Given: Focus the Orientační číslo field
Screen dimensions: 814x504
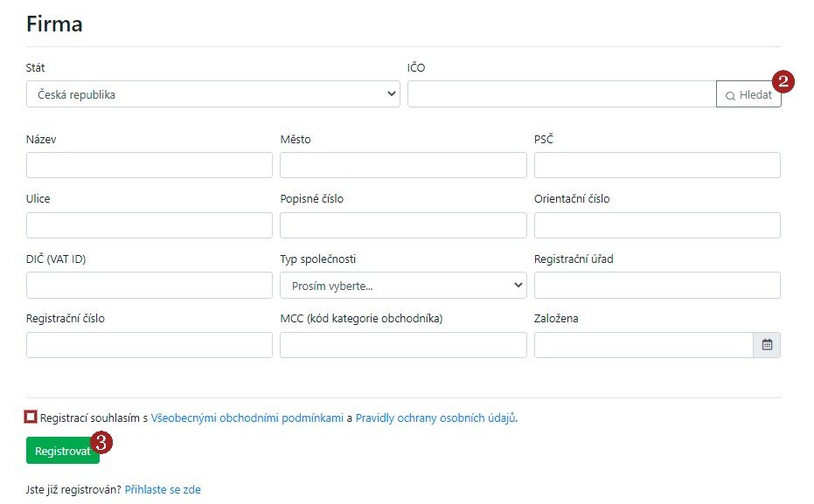Looking at the screenshot, I should (x=657, y=224).
